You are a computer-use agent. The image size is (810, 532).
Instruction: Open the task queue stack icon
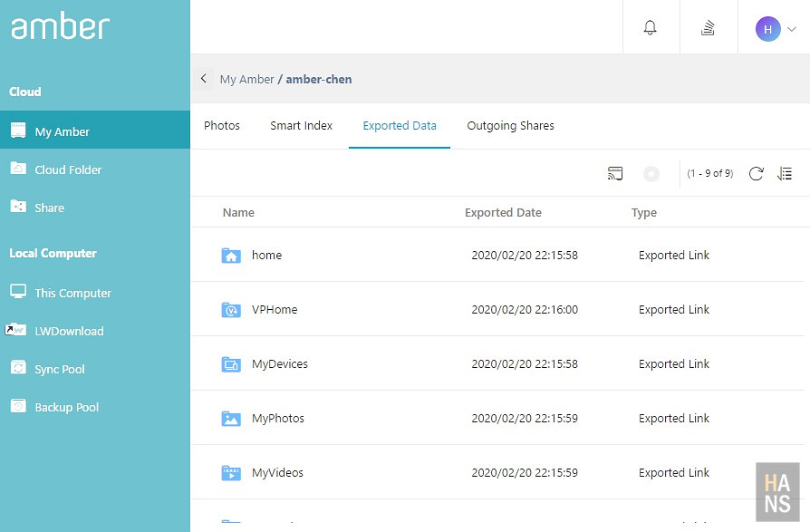coord(708,27)
